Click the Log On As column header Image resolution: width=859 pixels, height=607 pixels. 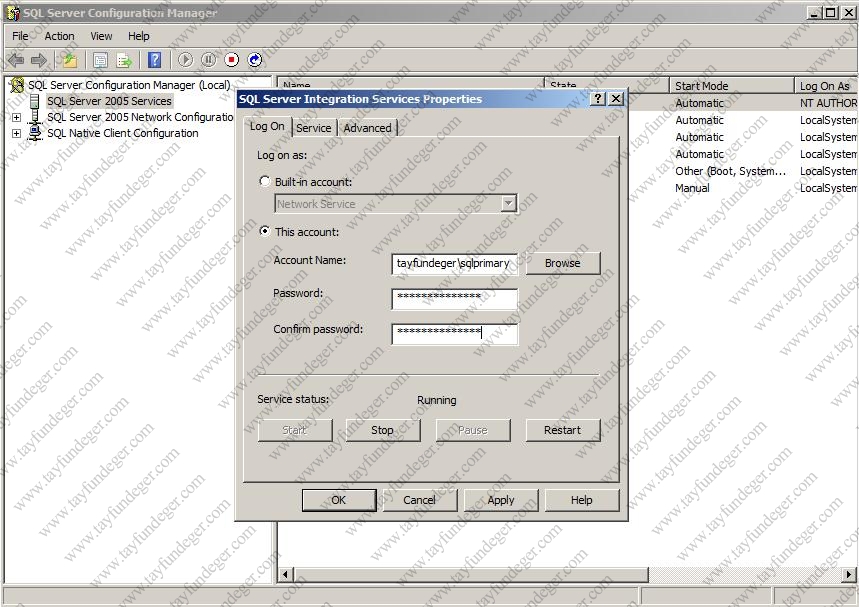pos(826,86)
